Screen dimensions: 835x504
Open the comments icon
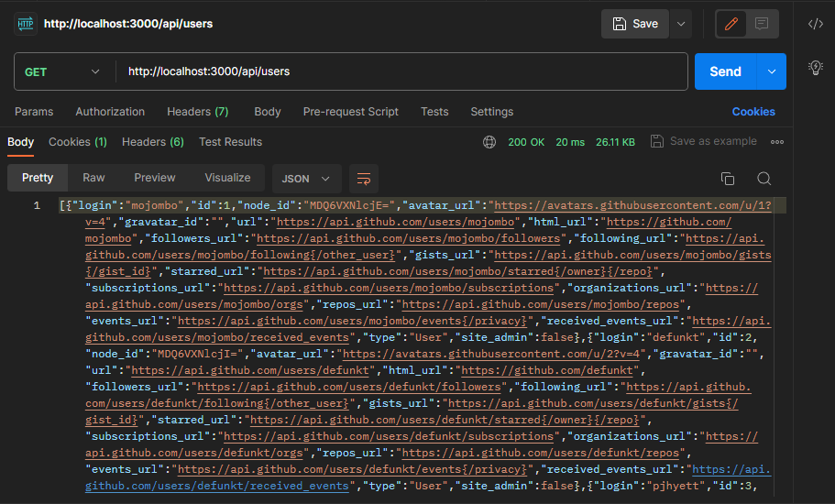click(762, 24)
